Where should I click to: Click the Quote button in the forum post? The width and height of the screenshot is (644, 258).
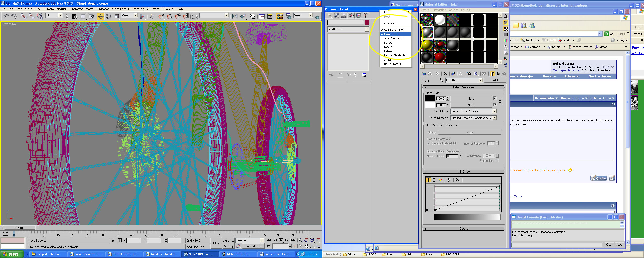pyautogui.click(x=598, y=178)
